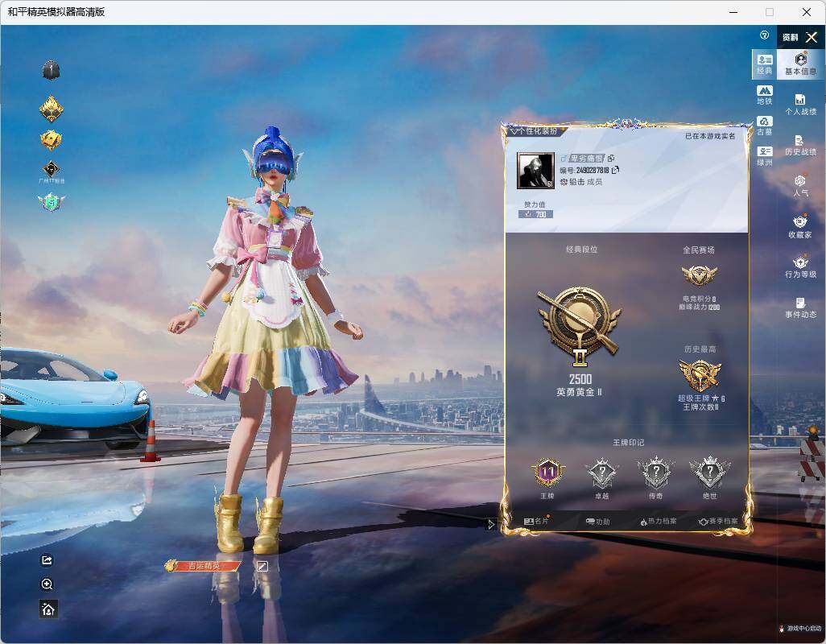Click the 传奇 locked mark badge
826x644 pixels.
(x=656, y=473)
